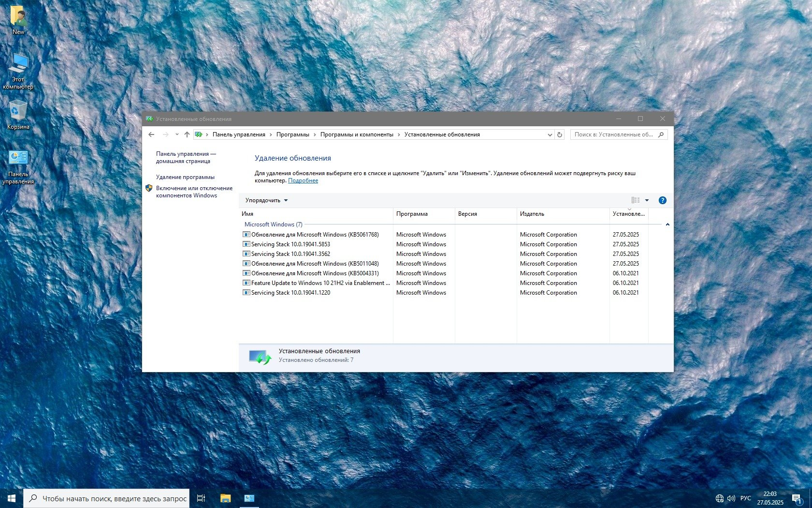The width and height of the screenshot is (812, 508).
Task: Expand the address bar history dropdown
Action: tap(550, 135)
